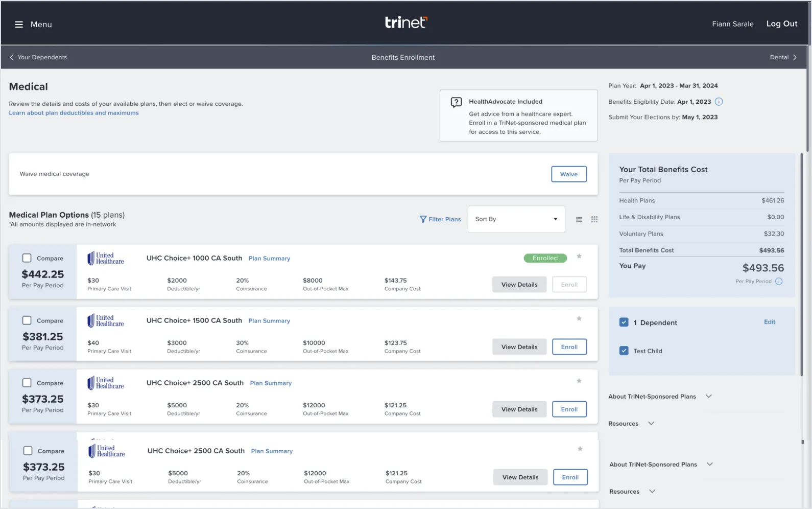812x509 pixels.
Task: Click Filter Plans link
Action: coord(445,219)
